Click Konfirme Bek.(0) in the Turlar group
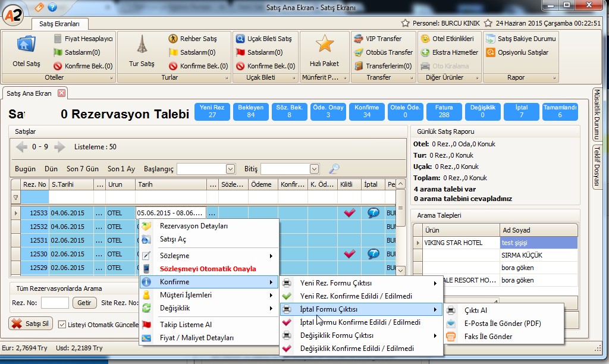The height and width of the screenshot is (364, 609). coord(199,66)
